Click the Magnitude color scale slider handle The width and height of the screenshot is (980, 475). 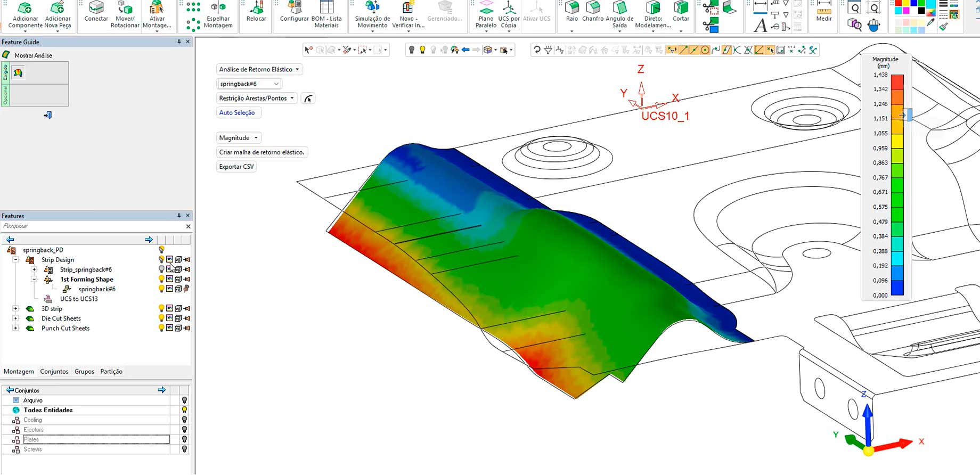[909, 115]
